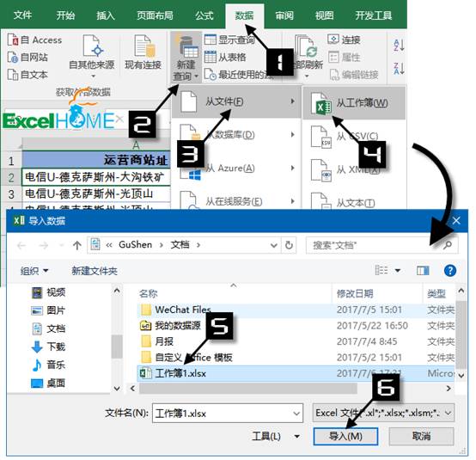Viewport: 476px width, 460px height.
Task: Click the sort descending Z-A icon
Action: [399, 69]
